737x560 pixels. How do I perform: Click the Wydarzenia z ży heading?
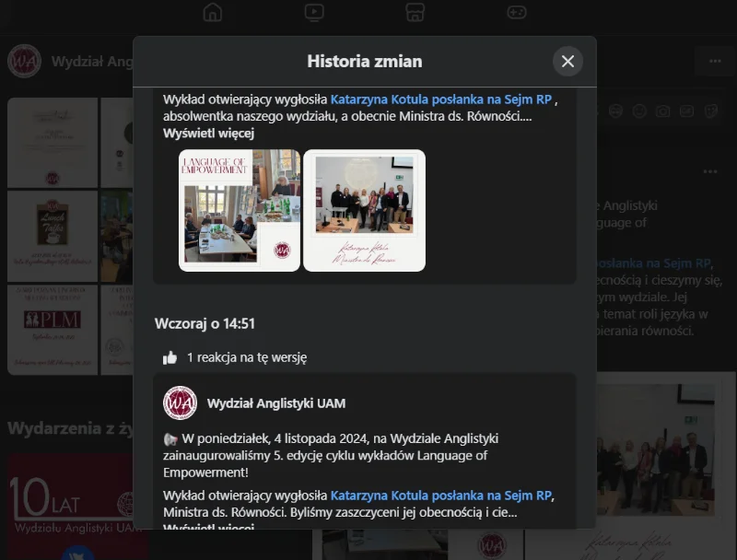tap(71, 428)
